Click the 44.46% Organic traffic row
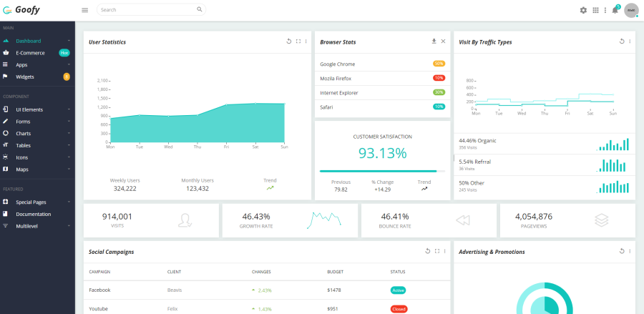Image resolution: width=644 pixels, height=314 pixels. (545, 144)
